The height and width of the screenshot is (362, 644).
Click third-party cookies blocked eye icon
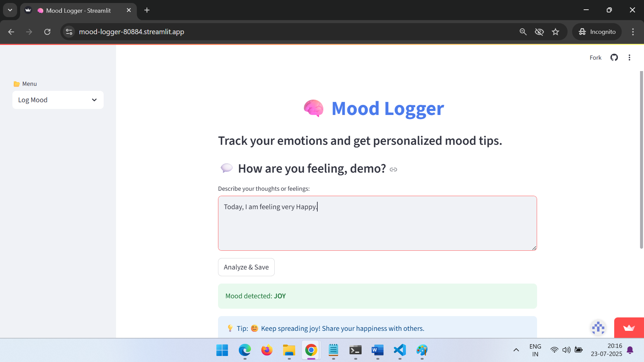click(539, 32)
